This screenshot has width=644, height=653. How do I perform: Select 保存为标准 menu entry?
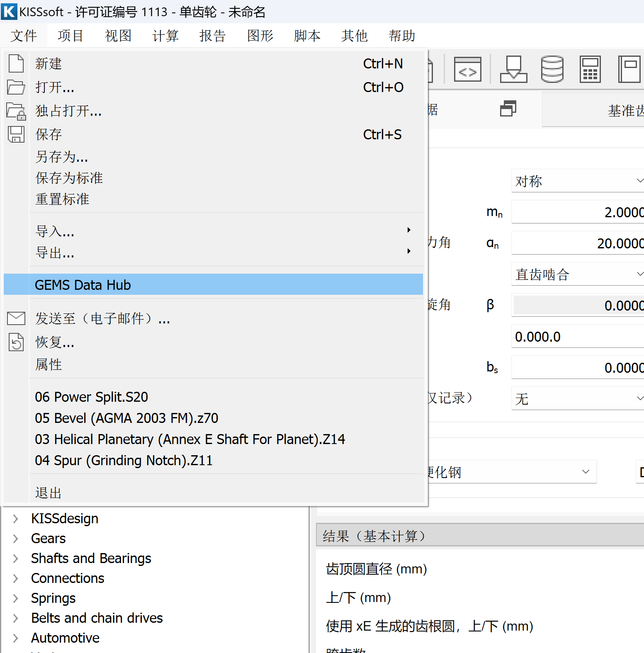[x=213, y=178]
